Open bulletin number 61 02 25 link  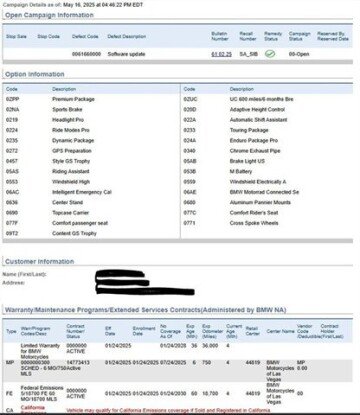click(x=221, y=54)
